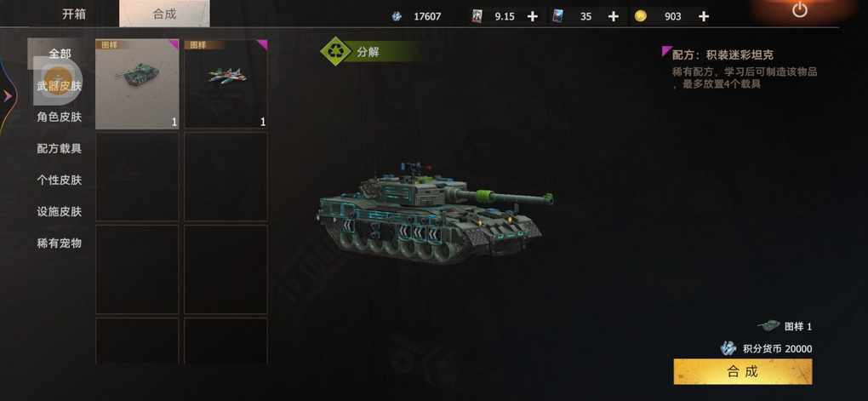Select the camo tank blueprint thumbnail
Image resolution: width=868 pixels, height=401 pixels.
pos(137,83)
